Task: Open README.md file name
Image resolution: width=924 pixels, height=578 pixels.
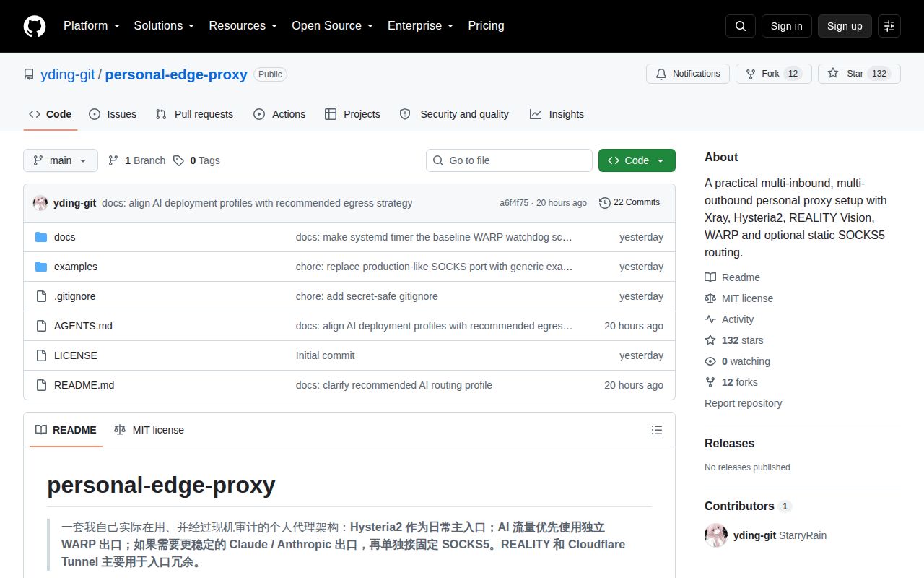Action: pyautogui.click(x=84, y=385)
